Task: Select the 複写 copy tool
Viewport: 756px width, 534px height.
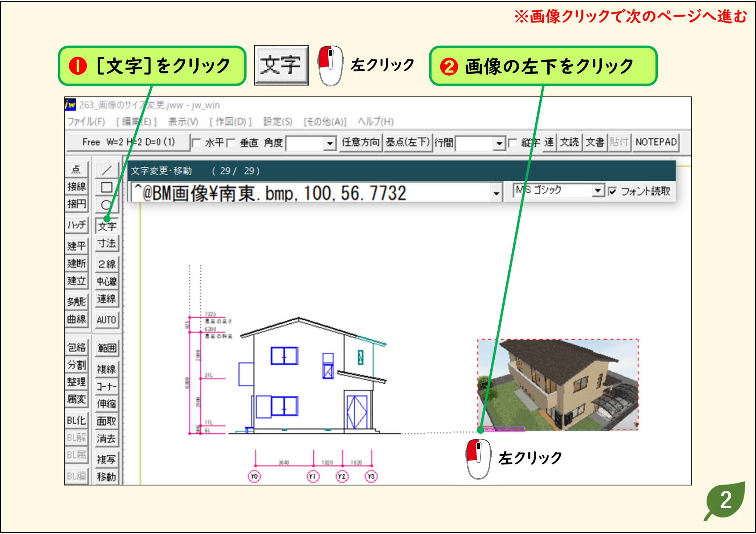Action: pyautogui.click(x=107, y=459)
